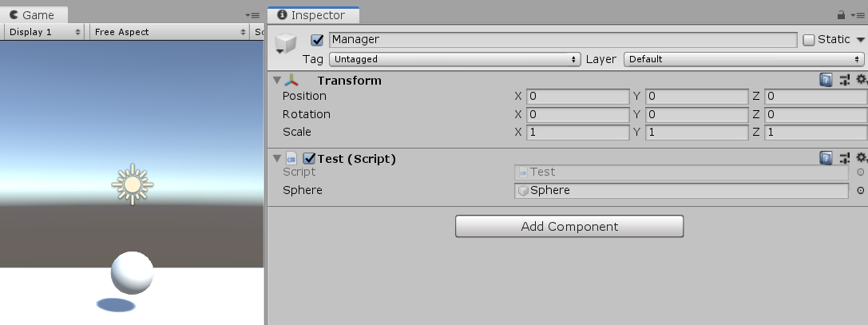Open the Layer dropdown showing Default
This screenshot has height=325, width=868.
click(x=743, y=59)
